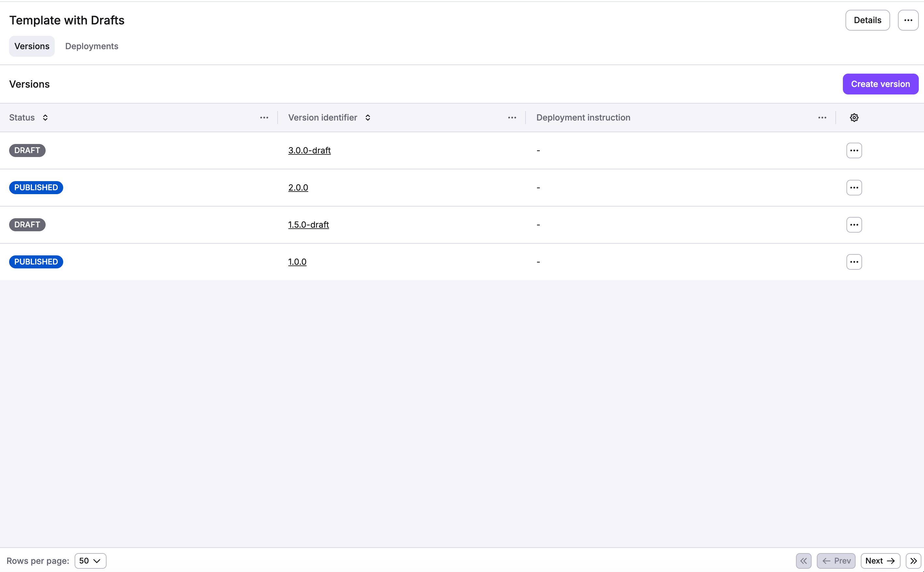924x572 pixels.
Task: Jump to last page of results
Action: (913, 561)
